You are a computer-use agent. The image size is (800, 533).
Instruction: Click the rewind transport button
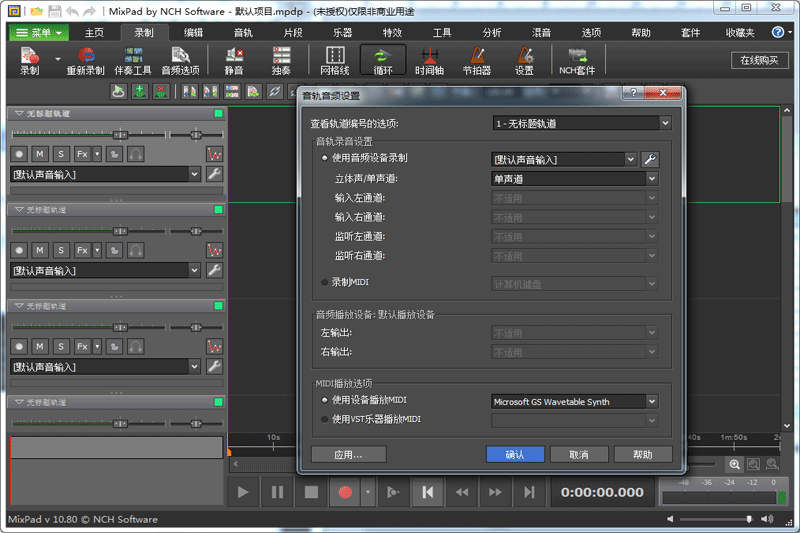[x=462, y=492]
